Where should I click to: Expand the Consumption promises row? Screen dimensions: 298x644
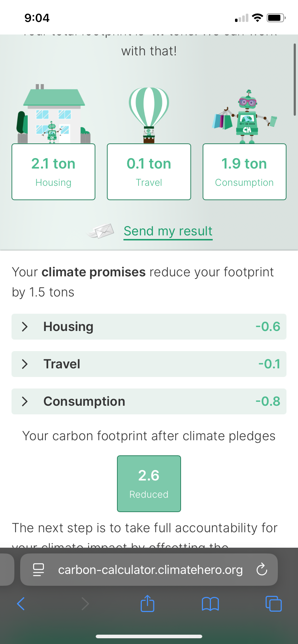[149, 401]
